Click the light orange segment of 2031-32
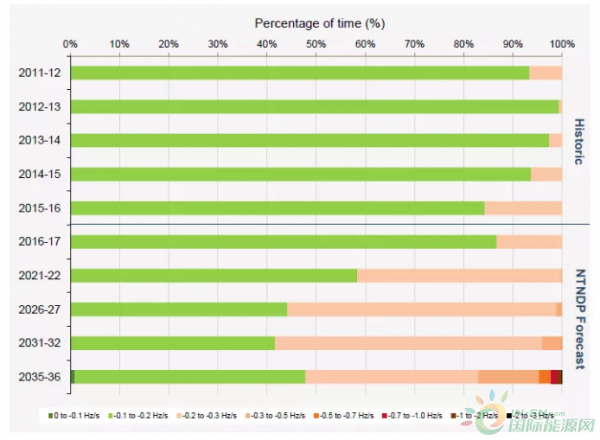Image resolution: width=600 pixels, height=440 pixels. 408,343
